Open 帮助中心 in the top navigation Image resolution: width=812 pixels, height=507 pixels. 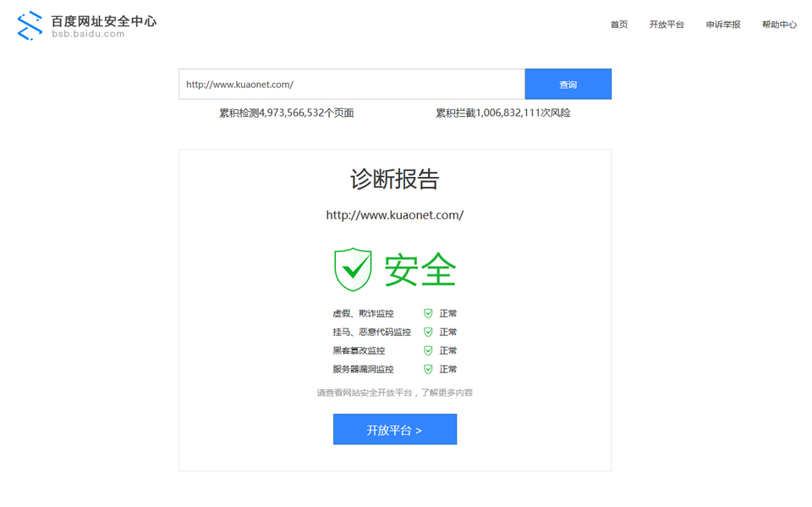(779, 25)
